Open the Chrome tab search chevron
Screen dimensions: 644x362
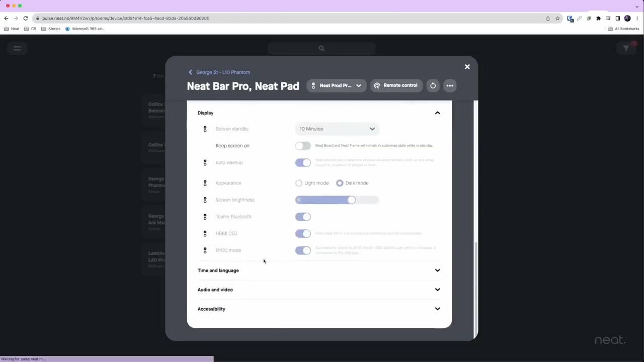[637, 6]
